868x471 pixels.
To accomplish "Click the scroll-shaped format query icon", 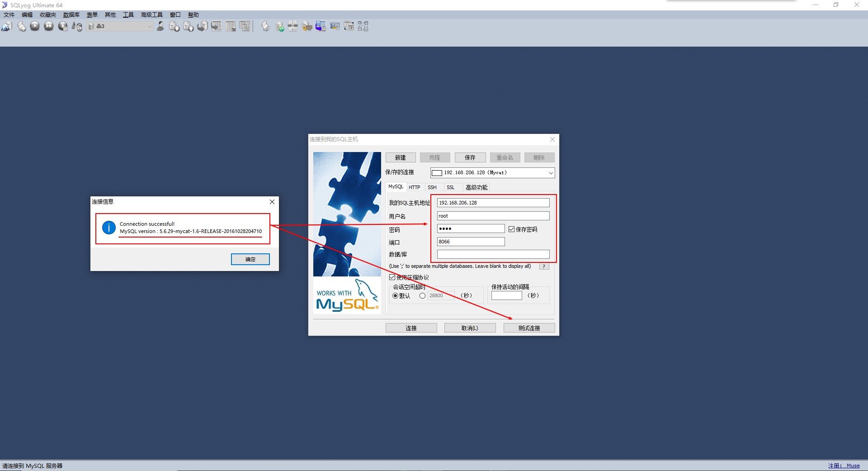I will tap(265, 26).
